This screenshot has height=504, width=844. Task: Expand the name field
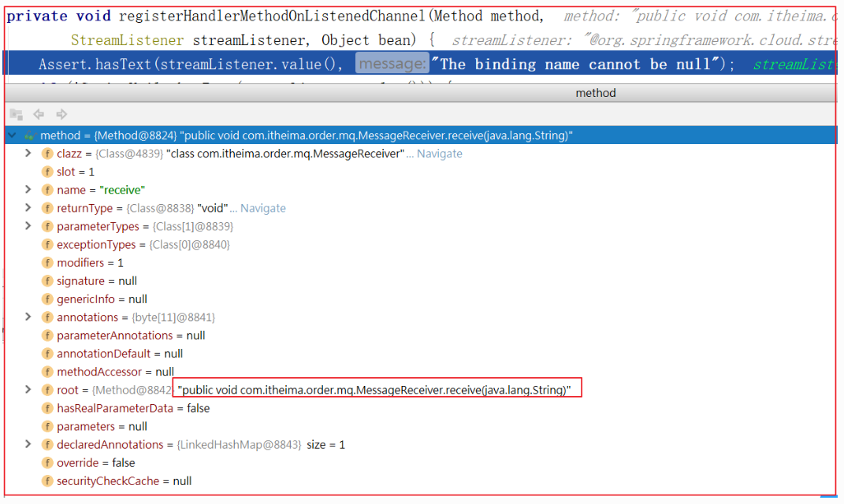click(x=28, y=189)
